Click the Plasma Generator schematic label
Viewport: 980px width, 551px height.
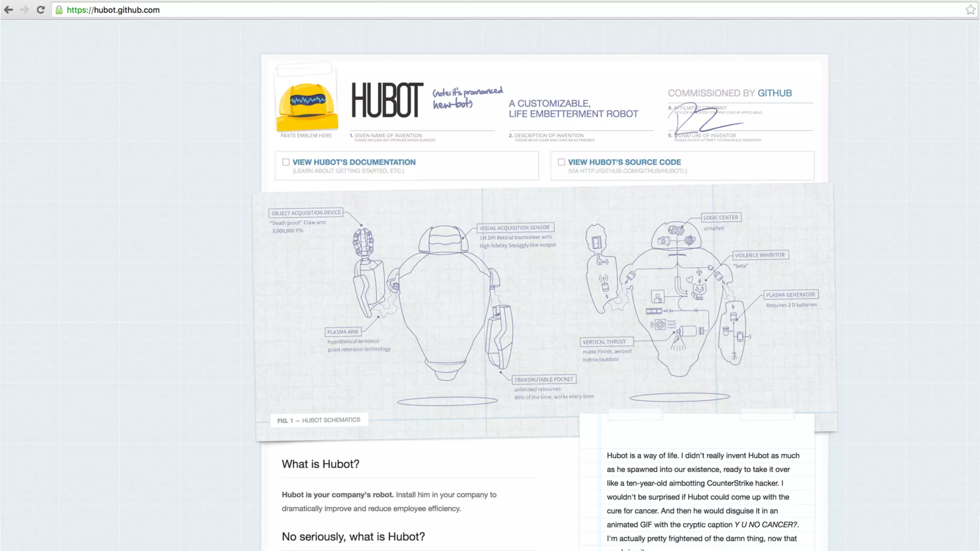pos(790,295)
